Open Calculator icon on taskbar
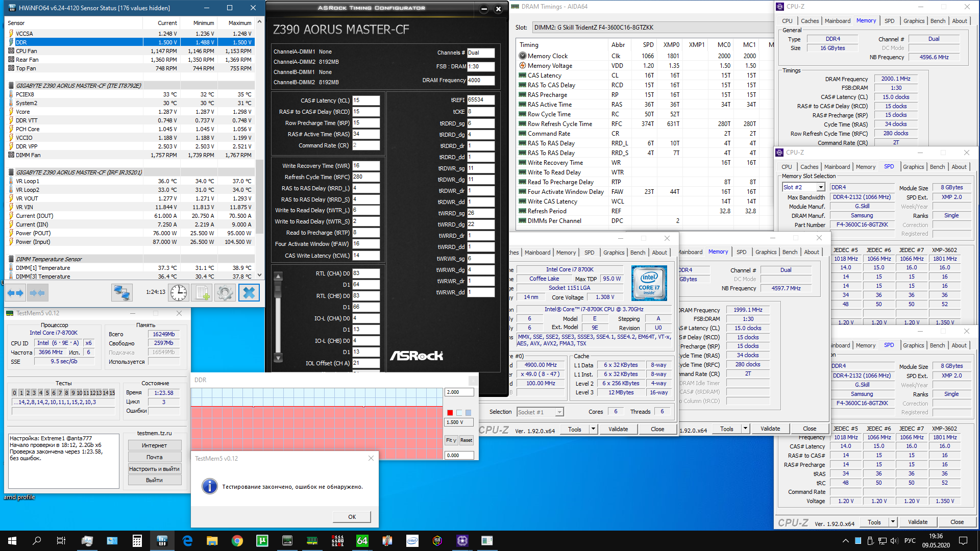980x551 pixels. click(137, 541)
